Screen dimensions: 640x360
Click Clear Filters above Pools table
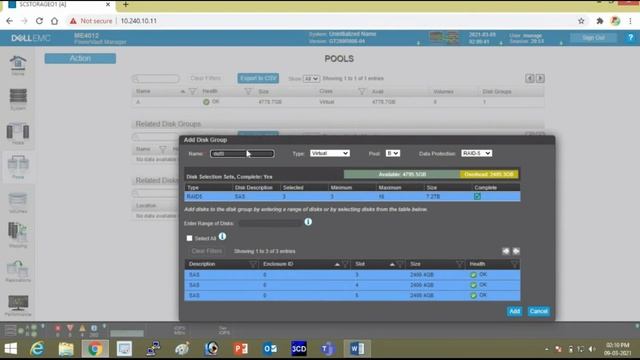click(206, 78)
